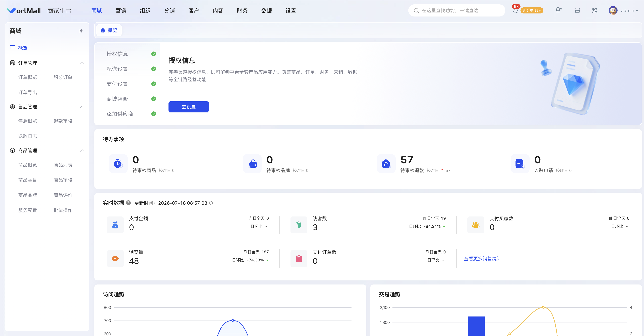
Task: Click the blue bar in 交易趋势 chart
Action: [476, 326]
